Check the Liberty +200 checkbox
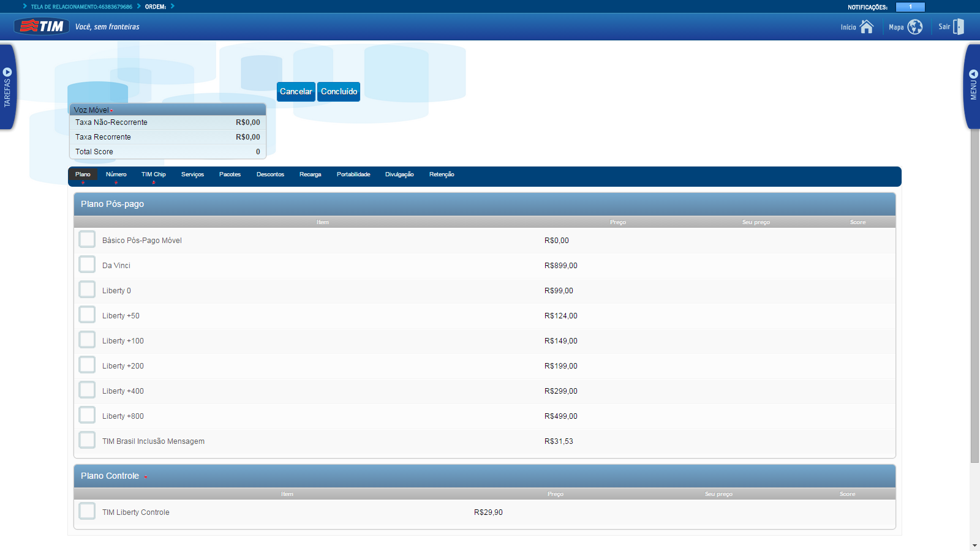The width and height of the screenshot is (980, 551). 87,365
